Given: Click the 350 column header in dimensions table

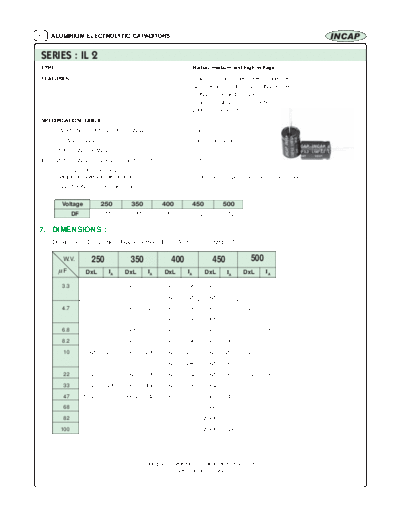Looking at the screenshot, I should [137, 259].
